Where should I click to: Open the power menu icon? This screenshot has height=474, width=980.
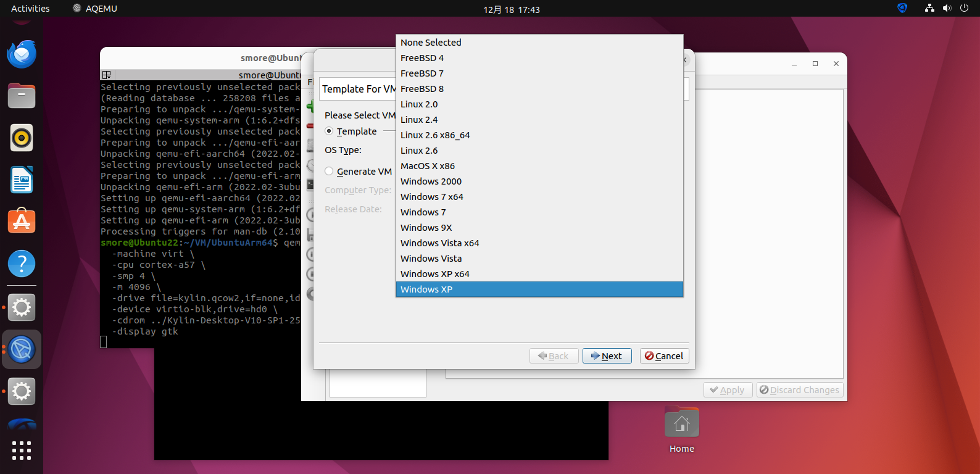click(965, 9)
